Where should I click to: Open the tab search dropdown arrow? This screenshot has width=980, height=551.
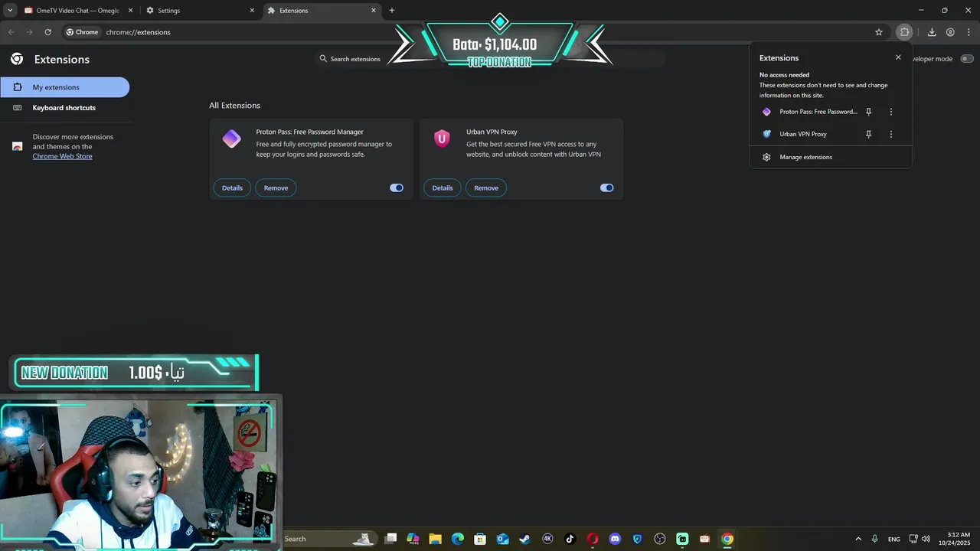[x=10, y=11]
